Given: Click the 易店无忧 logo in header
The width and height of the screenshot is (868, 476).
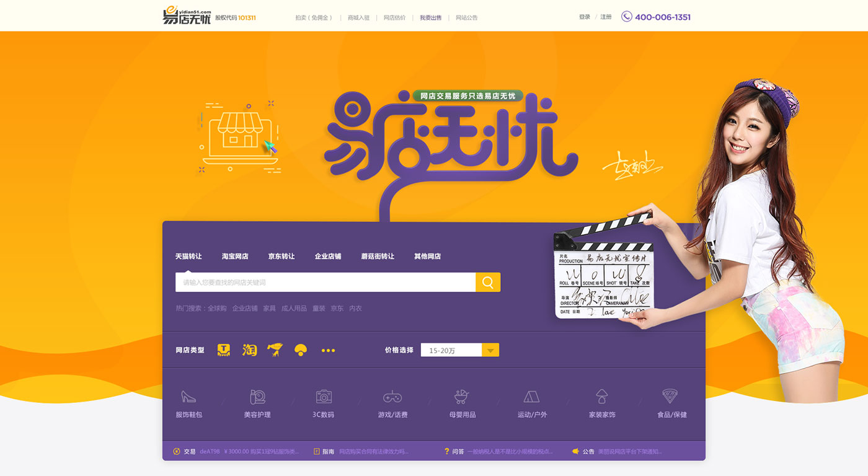Looking at the screenshot, I should point(187,16).
